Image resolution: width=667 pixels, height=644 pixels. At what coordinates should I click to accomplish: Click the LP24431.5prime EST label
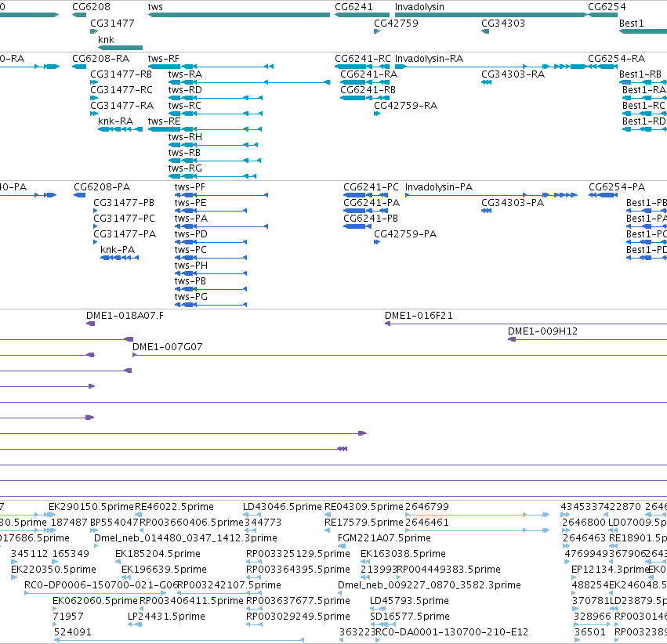click(x=166, y=617)
